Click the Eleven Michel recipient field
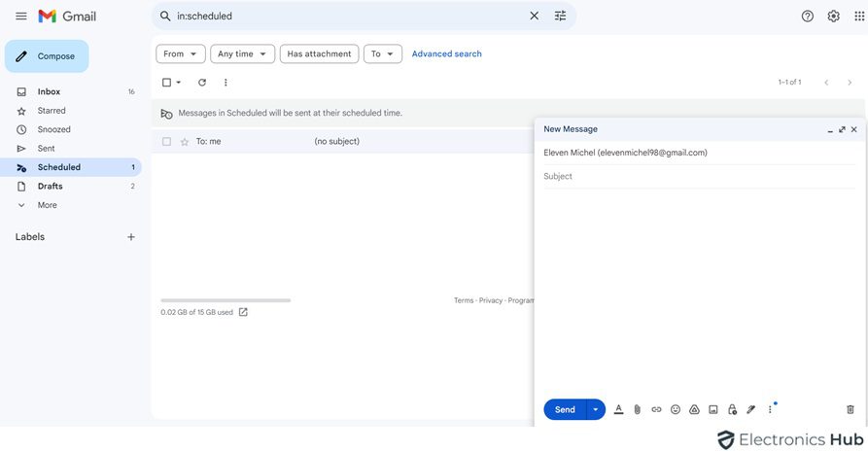 (700, 153)
